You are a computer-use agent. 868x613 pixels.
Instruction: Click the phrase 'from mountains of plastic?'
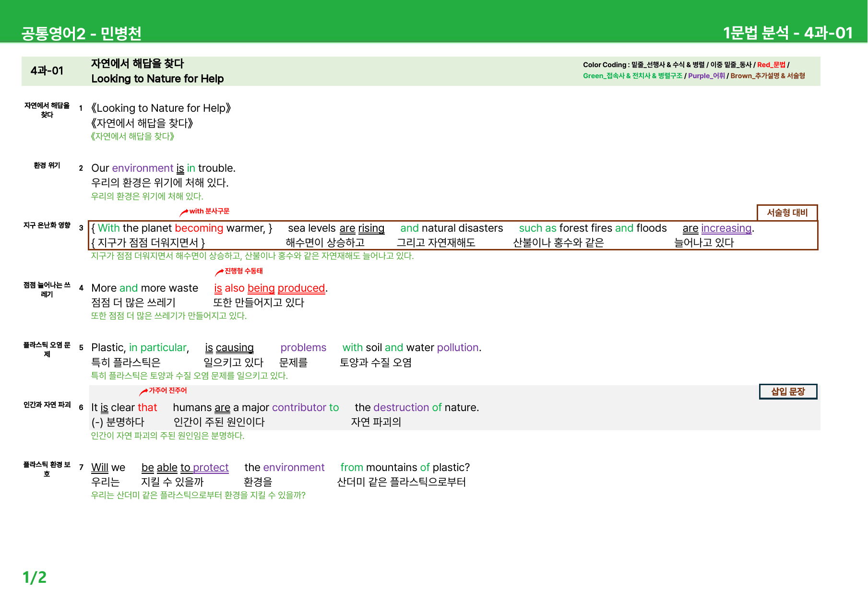(405, 468)
